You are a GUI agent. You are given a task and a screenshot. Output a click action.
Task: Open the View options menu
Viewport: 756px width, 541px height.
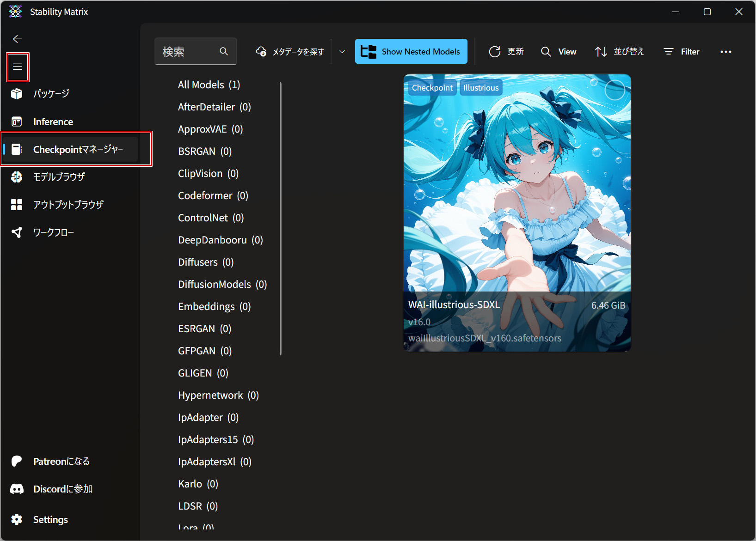click(x=559, y=52)
